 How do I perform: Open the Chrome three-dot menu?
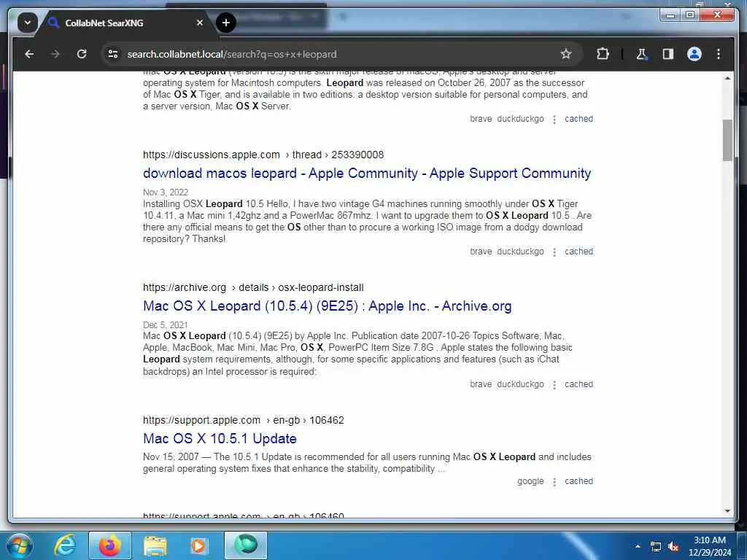pos(719,54)
